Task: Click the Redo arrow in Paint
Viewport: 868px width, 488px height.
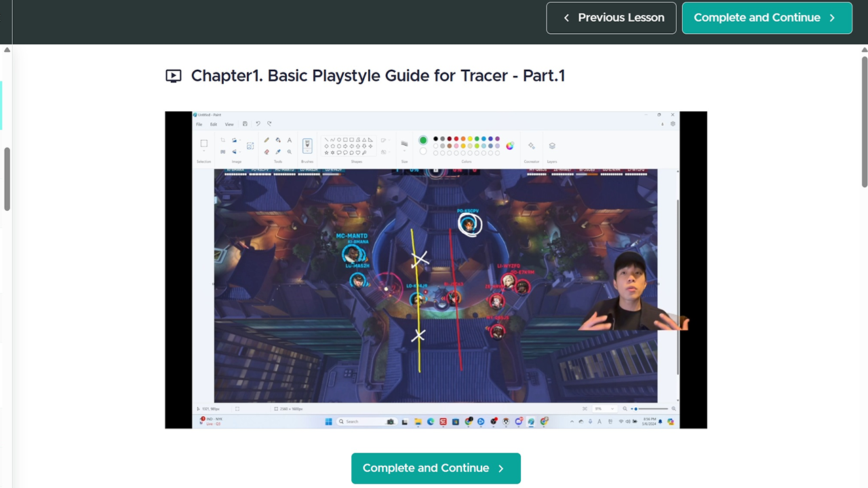Action: coord(269,124)
